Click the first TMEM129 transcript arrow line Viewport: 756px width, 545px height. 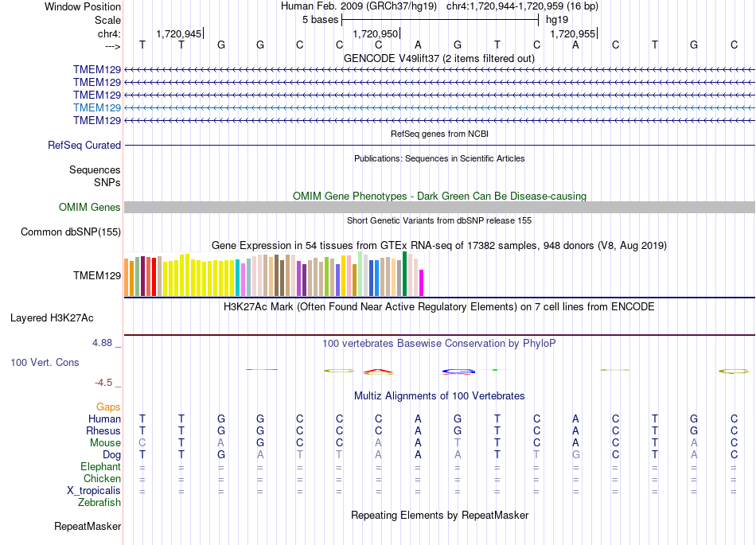[x=439, y=70]
